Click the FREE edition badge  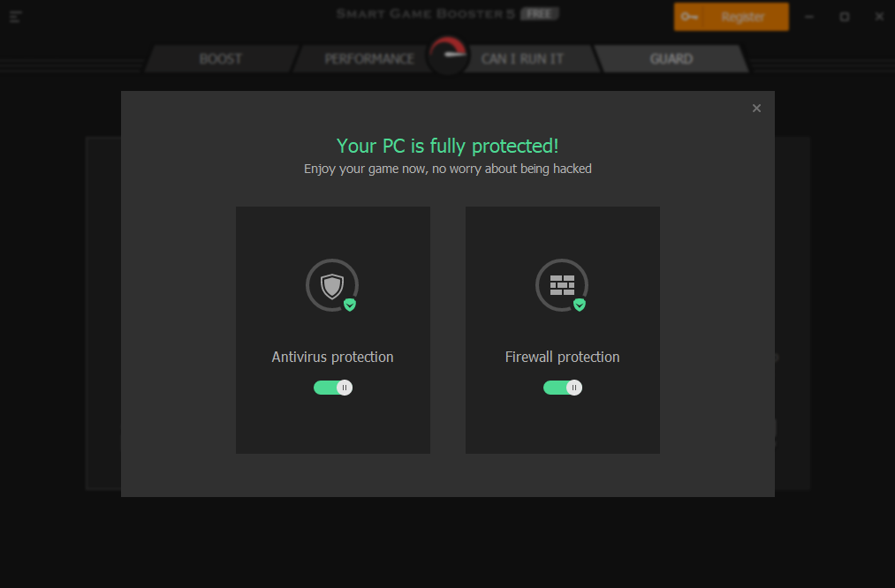click(539, 14)
